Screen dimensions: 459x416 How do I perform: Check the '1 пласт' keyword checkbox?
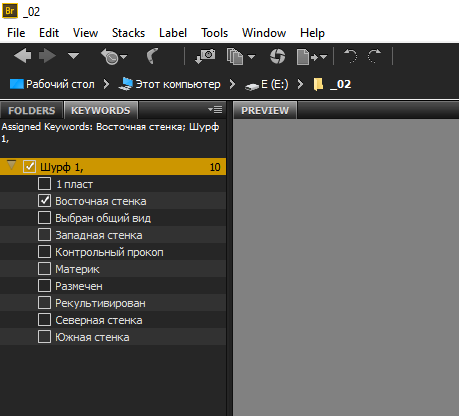(x=44, y=184)
